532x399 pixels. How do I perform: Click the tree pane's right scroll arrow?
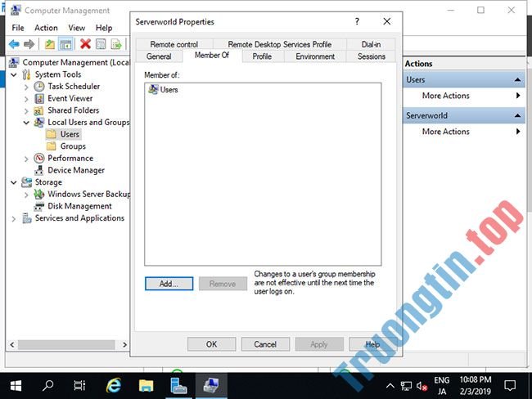pyautogui.click(x=124, y=345)
